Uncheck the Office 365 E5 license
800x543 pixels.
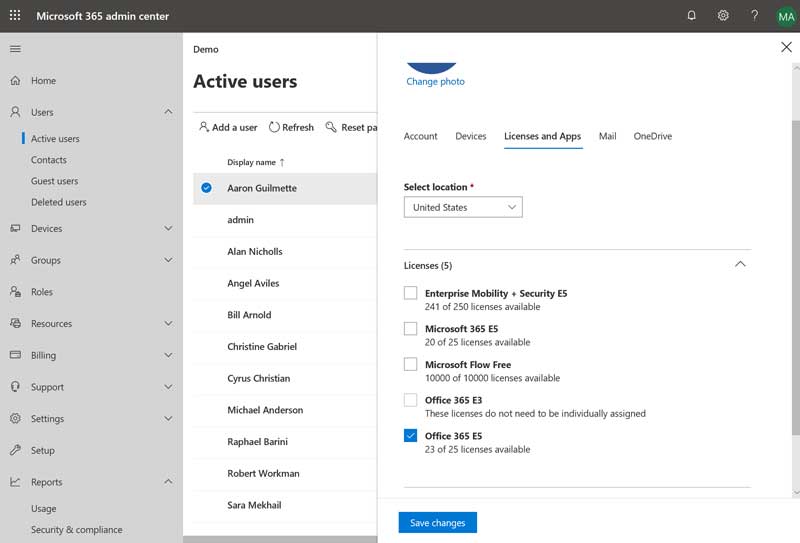[410, 435]
